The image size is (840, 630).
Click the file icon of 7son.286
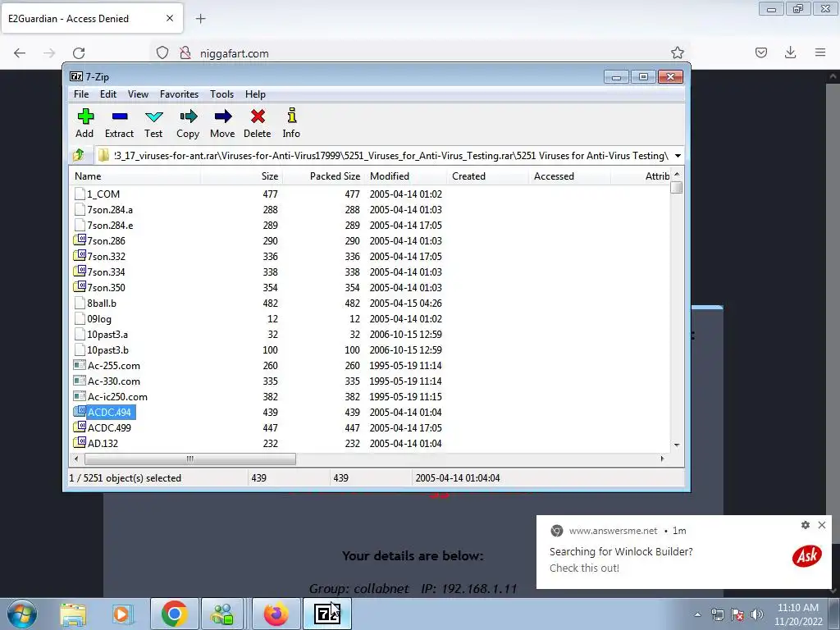pyautogui.click(x=80, y=240)
